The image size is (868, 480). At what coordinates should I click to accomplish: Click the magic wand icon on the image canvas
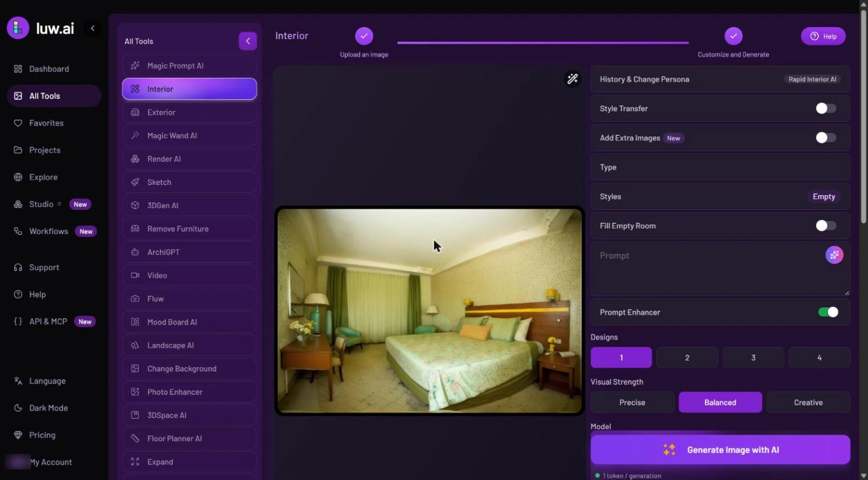tap(572, 79)
